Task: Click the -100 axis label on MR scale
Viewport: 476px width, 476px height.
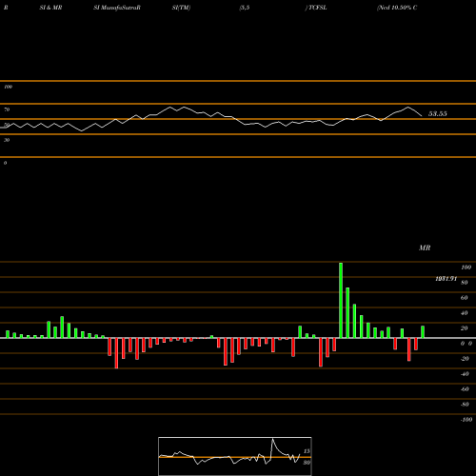Action: (x=466, y=420)
